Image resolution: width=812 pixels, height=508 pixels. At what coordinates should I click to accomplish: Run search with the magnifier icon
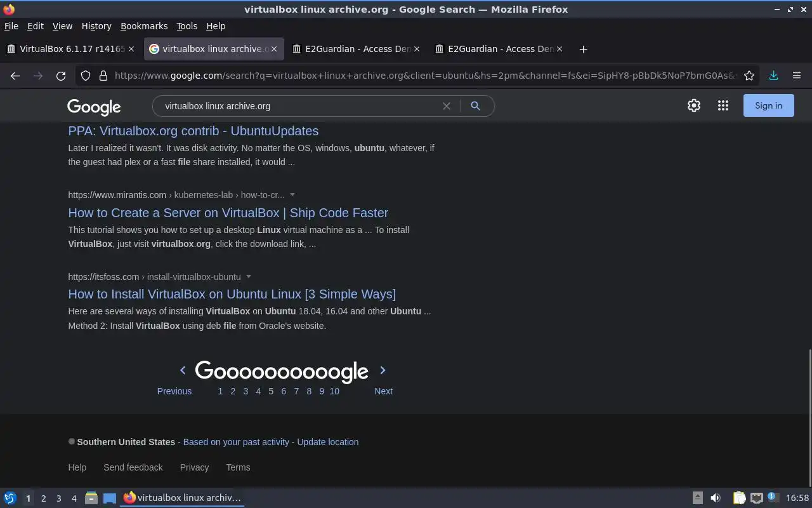475,106
